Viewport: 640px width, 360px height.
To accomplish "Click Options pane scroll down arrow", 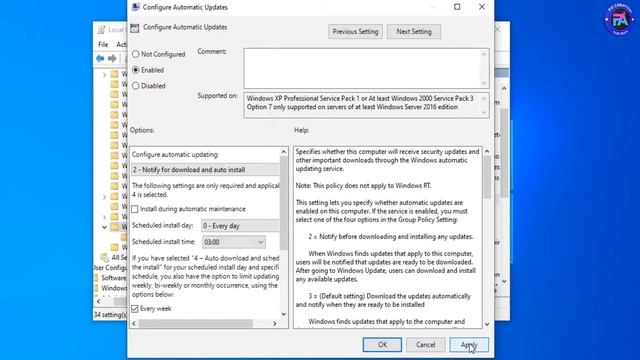I will tap(284, 314).
